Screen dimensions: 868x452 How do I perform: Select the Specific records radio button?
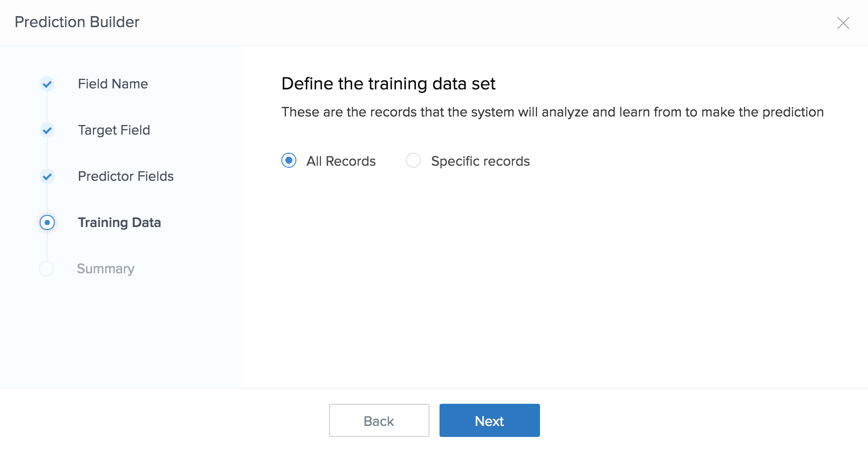pyautogui.click(x=413, y=161)
